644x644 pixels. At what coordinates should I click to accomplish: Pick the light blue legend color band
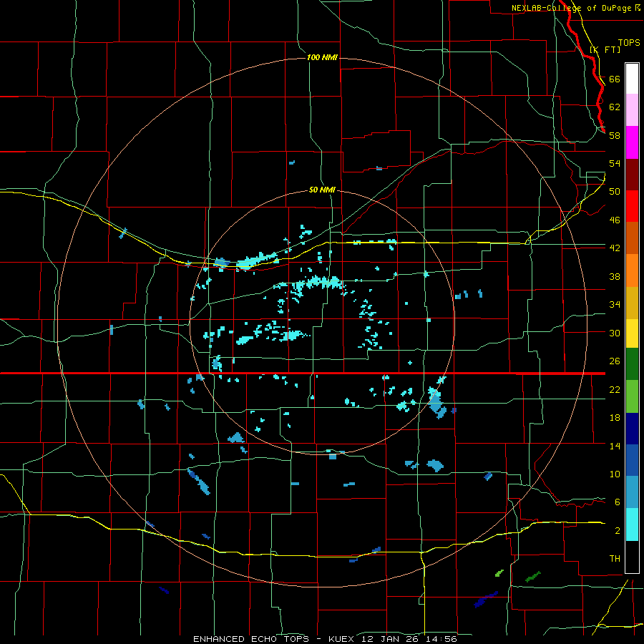tap(632, 492)
